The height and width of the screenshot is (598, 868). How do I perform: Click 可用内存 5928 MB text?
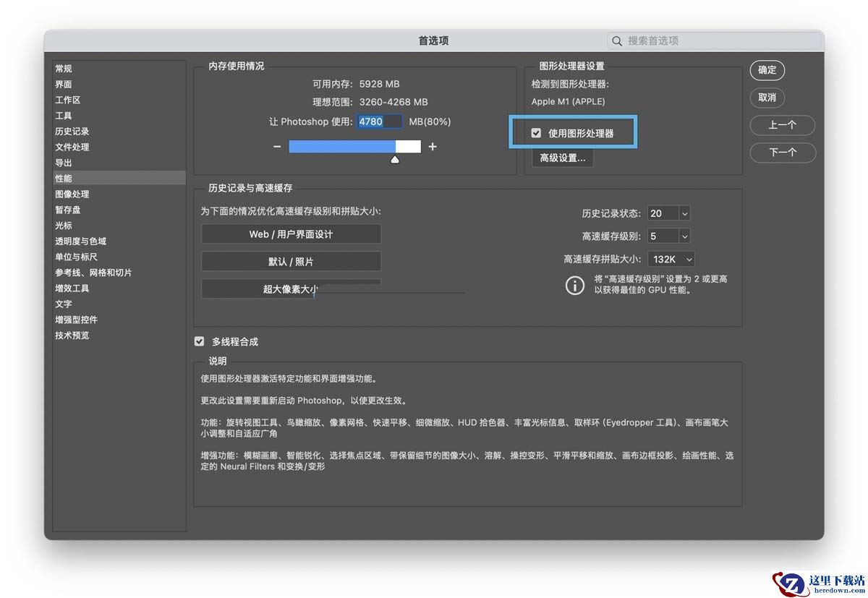[x=356, y=84]
